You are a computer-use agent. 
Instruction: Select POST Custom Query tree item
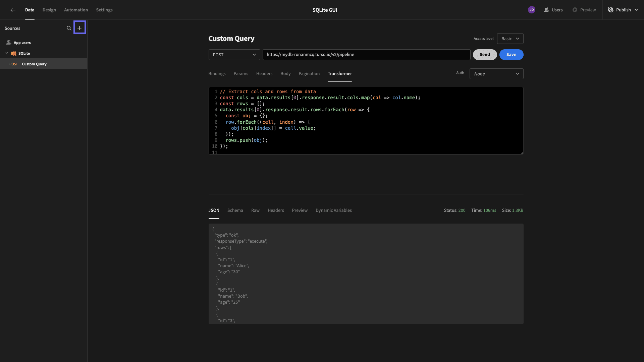pyautogui.click(x=34, y=64)
